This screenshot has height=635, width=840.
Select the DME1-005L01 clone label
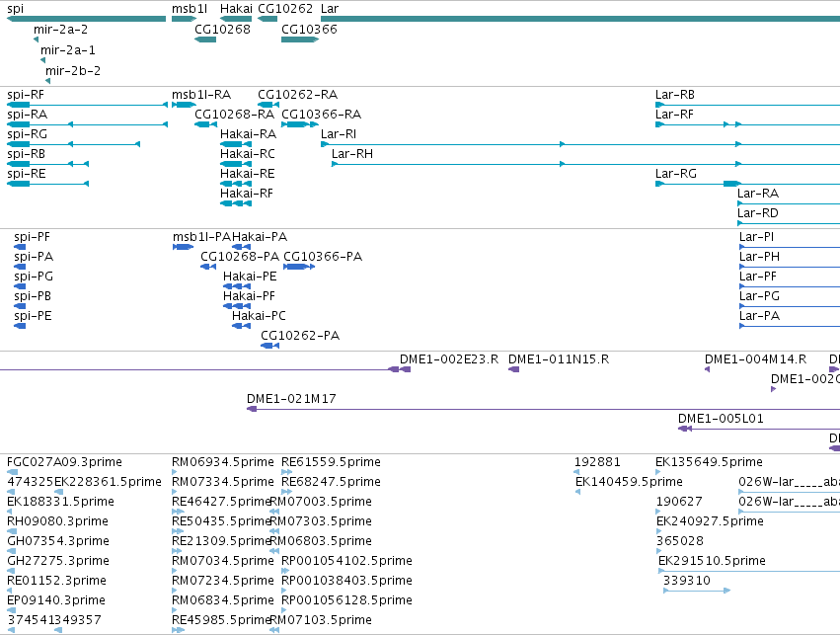[x=722, y=419]
